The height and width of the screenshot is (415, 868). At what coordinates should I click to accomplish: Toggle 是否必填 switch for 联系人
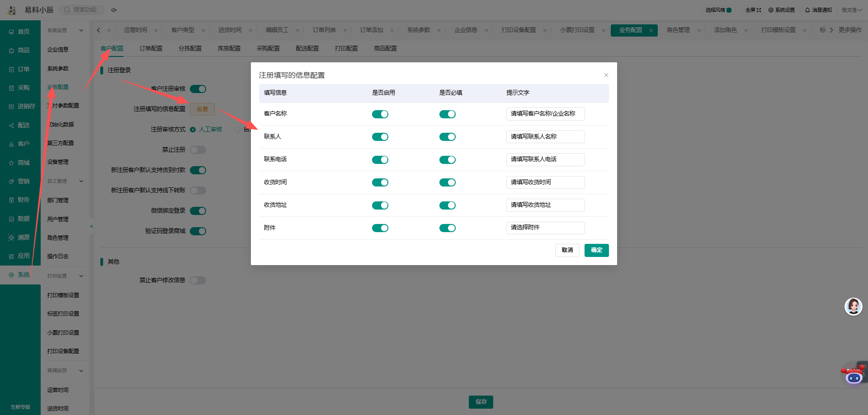(x=448, y=137)
